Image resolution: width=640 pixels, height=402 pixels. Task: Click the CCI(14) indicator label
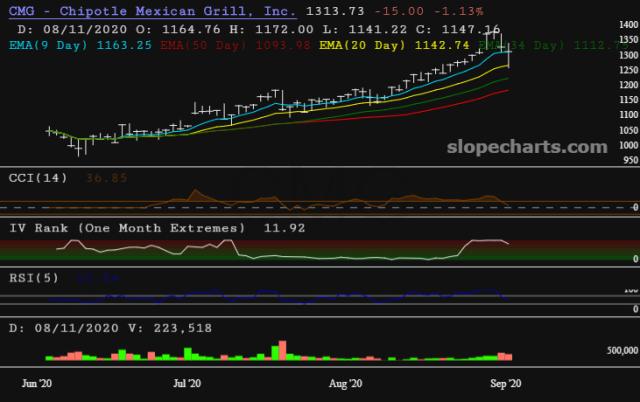coord(37,177)
